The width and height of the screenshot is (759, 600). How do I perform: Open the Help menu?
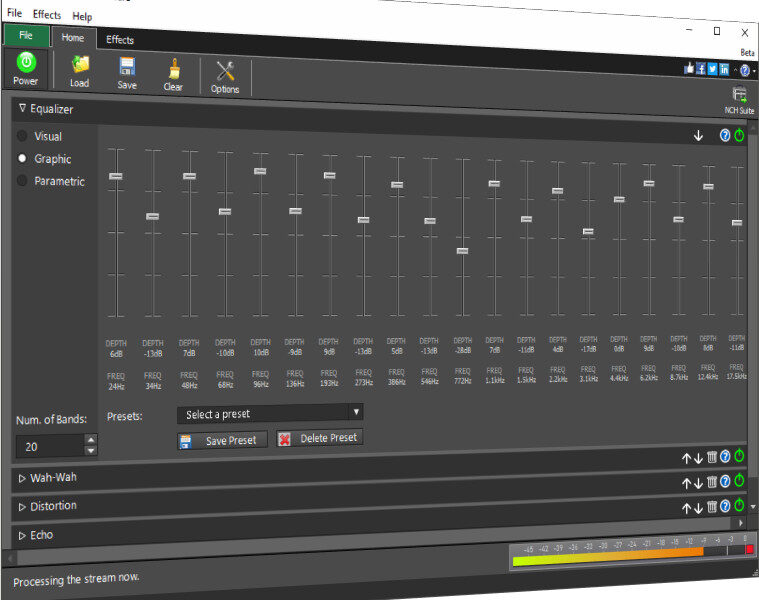click(x=82, y=17)
